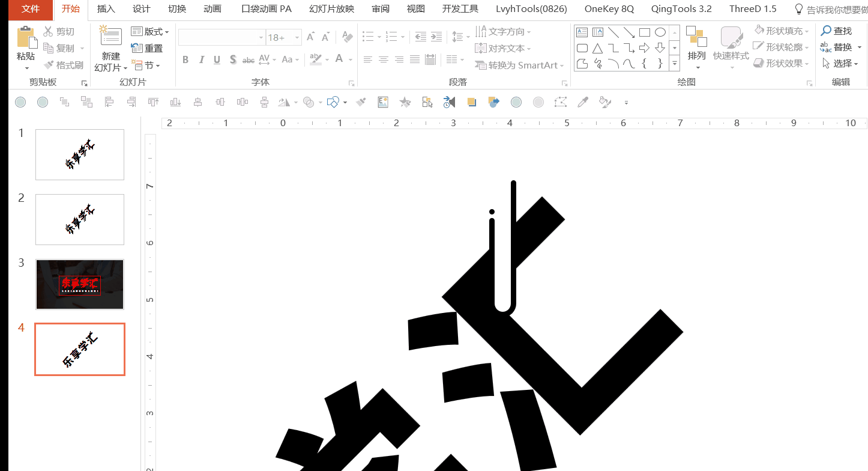Open the Insert (插入) ribbon tab

point(106,9)
